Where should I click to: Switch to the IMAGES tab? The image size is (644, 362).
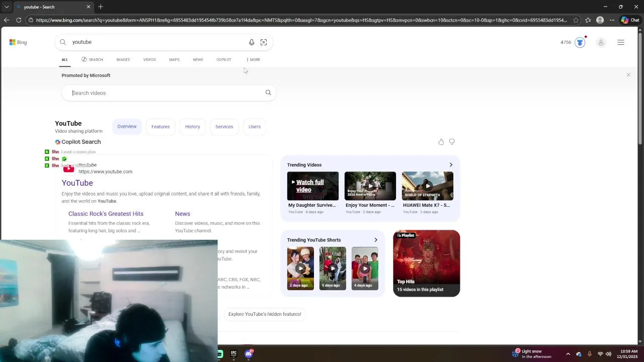pyautogui.click(x=123, y=60)
